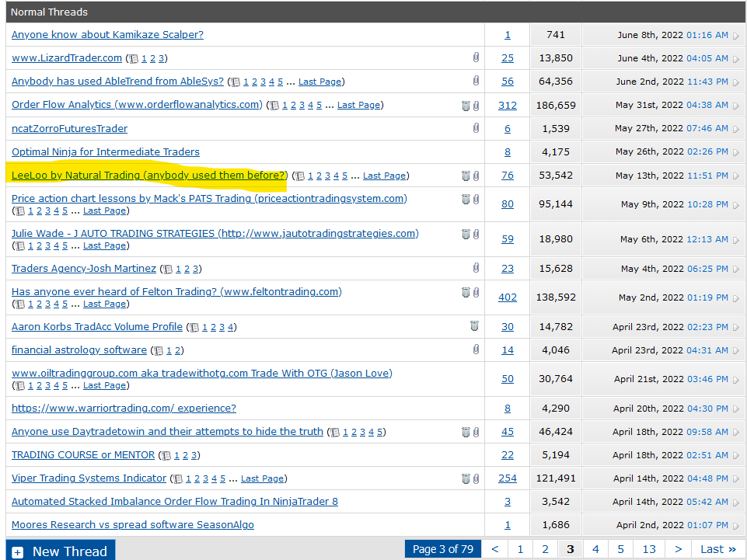Open Moores Research vs spread software SeasonAlgo
The height and width of the screenshot is (560, 747).
coord(132,525)
